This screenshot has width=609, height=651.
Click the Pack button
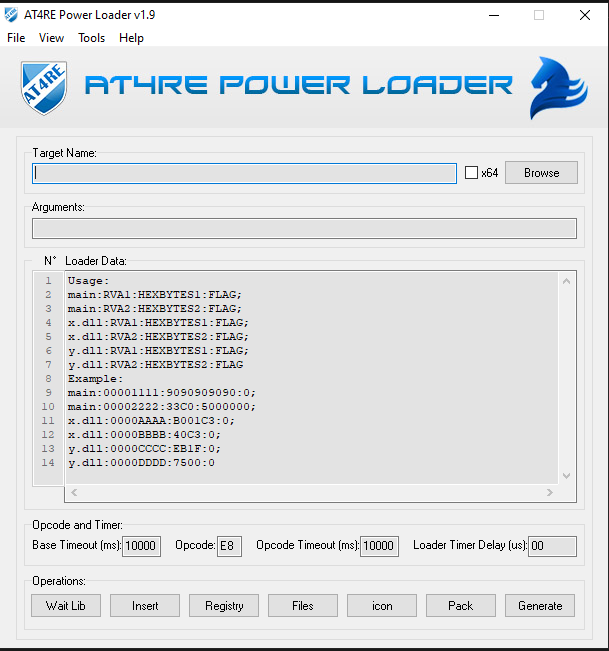pos(461,605)
